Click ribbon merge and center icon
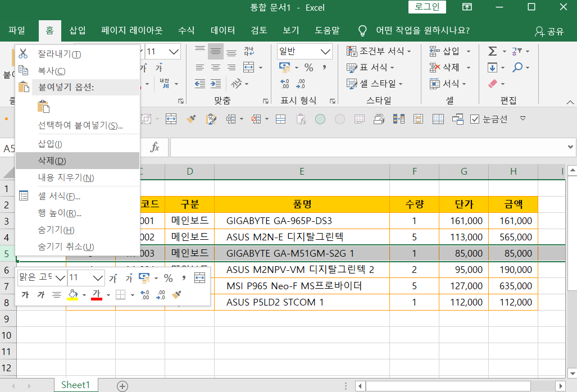Screen dimensions: 577x392 pos(249,67)
